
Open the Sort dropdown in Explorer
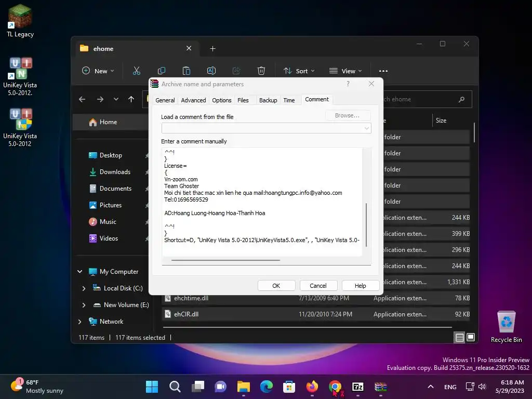tap(299, 71)
